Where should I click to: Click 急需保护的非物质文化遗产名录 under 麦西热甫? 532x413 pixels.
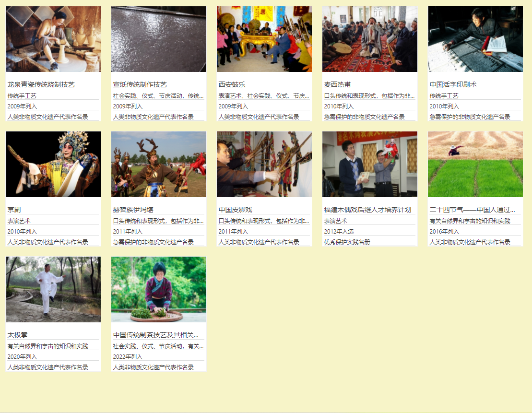pyautogui.click(x=365, y=117)
